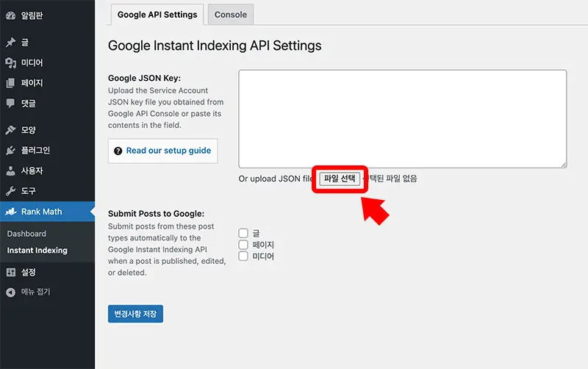Open the 알림판 dashboard icon
This screenshot has width=588, height=369.
coord(10,15)
